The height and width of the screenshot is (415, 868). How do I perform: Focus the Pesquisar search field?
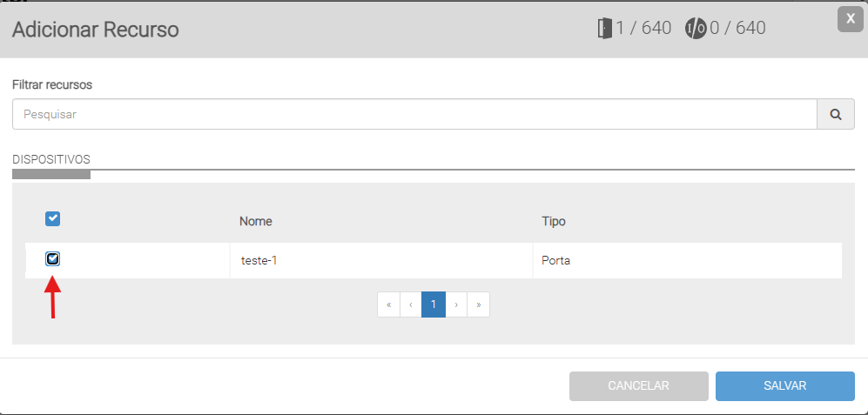click(x=414, y=114)
